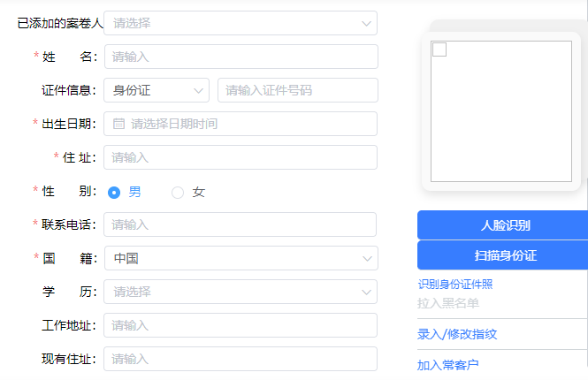
Task: Open the 学历 dropdown
Action: tap(241, 292)
